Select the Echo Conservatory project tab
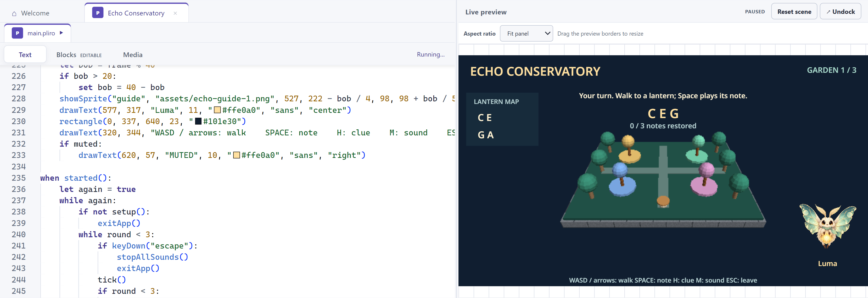Screen dimensions: 868x298 click(137, 13)
